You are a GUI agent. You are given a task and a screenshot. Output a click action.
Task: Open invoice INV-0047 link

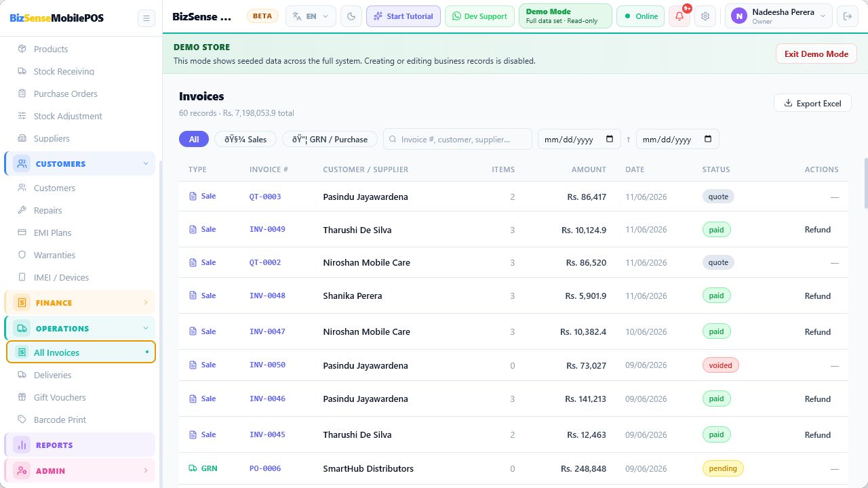267,331
